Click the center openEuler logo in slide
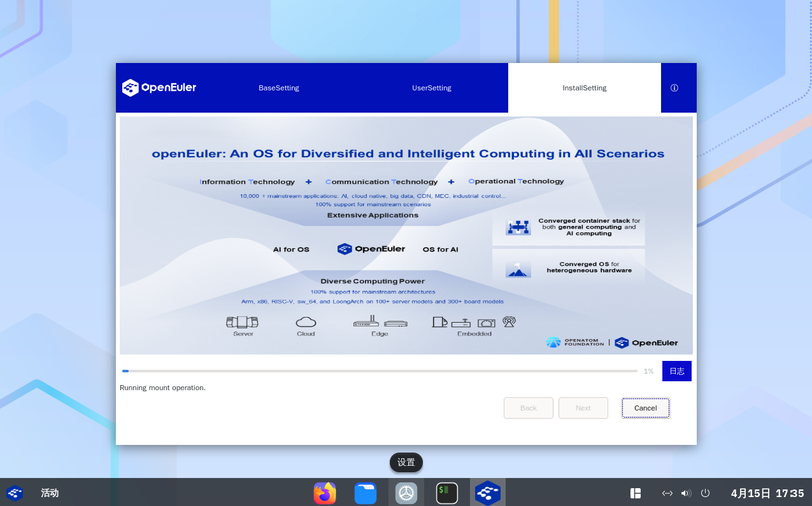Screen dimensions: 812x506 [x=371, y=249]
